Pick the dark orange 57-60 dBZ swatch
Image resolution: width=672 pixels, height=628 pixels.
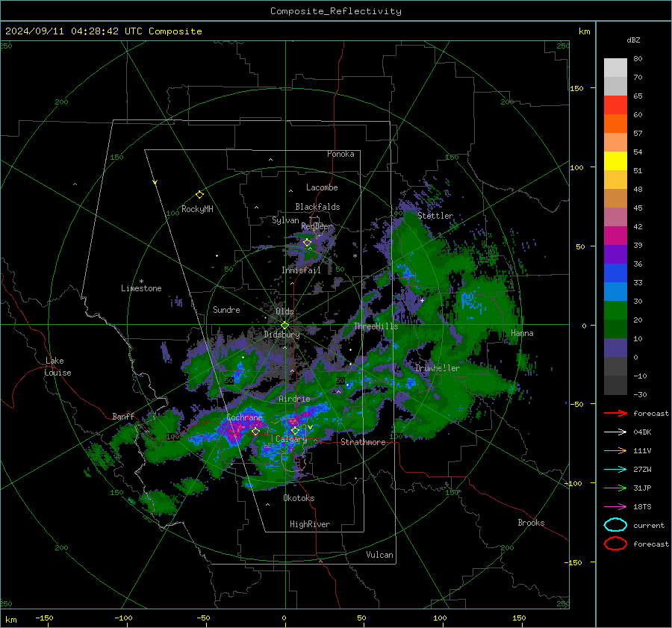(615, 124)
